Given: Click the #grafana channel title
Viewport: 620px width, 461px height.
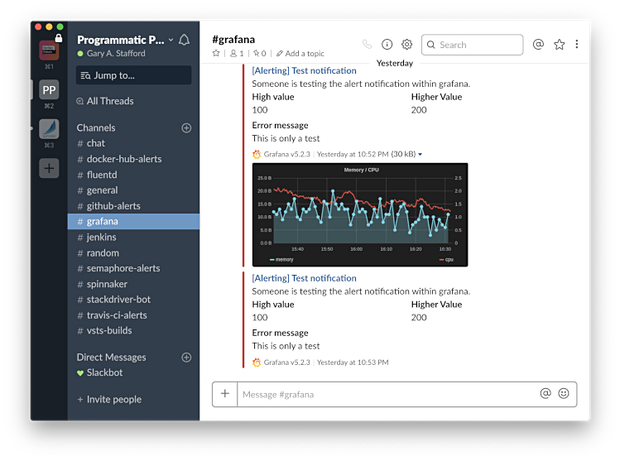Looking at the screenshot, I should click(234, 40).
